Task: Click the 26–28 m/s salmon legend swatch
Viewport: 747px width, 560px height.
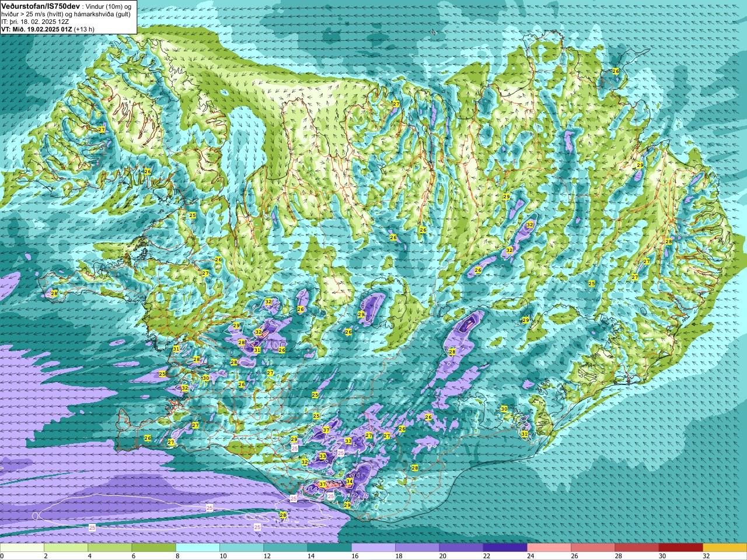Action: 593,548
